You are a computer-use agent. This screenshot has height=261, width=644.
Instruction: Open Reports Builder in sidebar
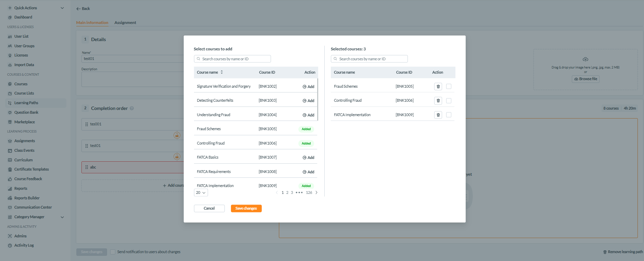27,198
